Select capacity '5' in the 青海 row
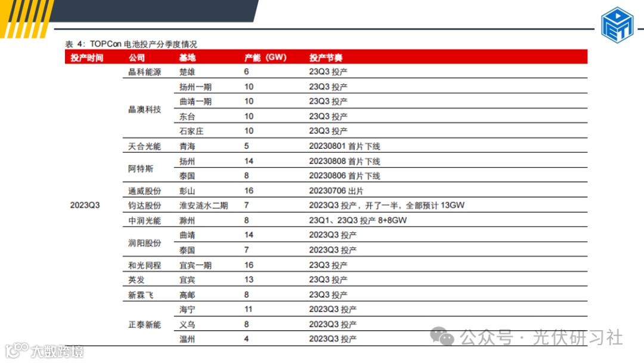Screen dimensions: 644x363 [246, 146]
